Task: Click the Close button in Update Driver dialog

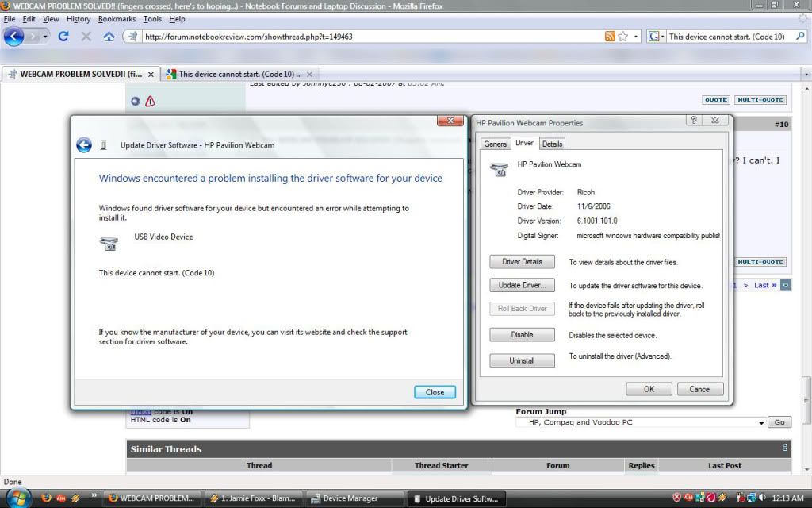Action: 435,392
